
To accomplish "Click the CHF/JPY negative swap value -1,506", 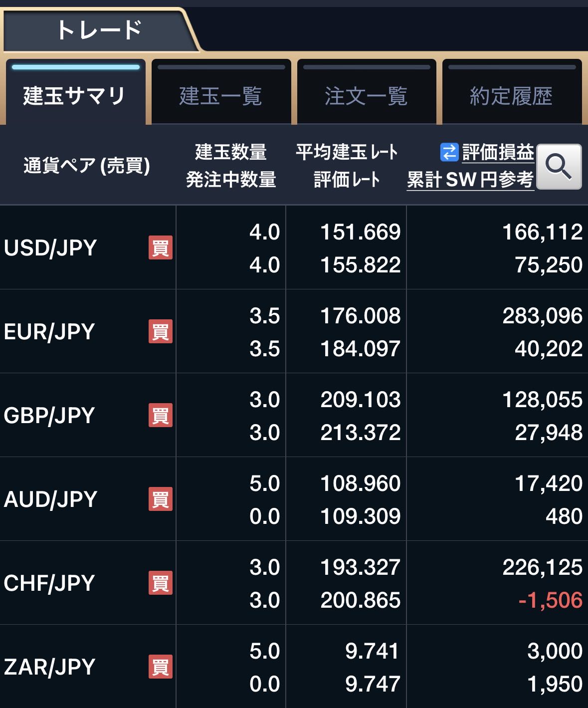I will pos(550,600).
